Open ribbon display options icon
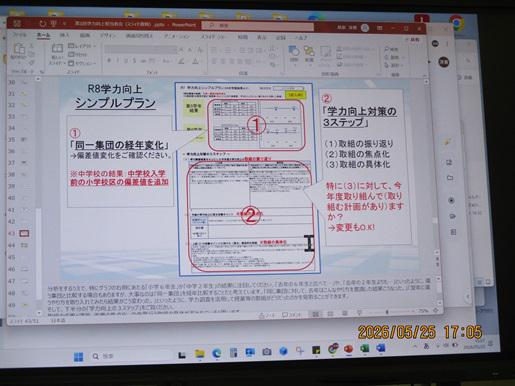Image resolution: width=515 pixels, height=386 pixels. coord(379,28)
